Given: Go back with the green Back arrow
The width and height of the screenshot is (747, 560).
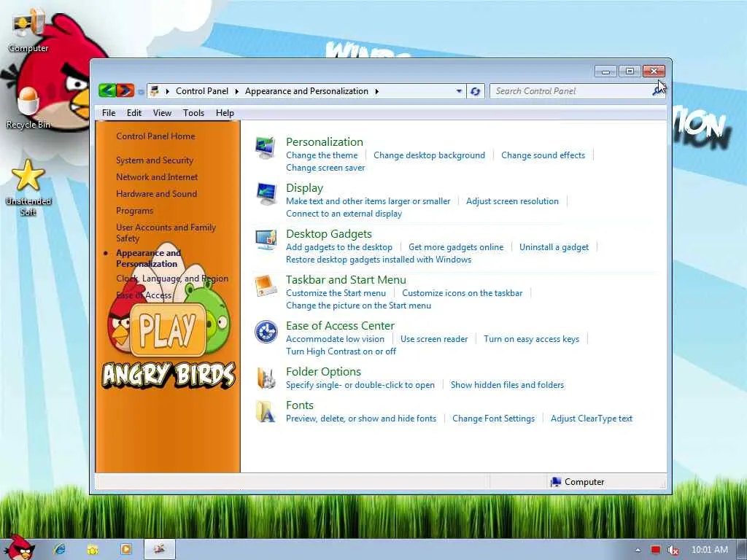Looking at the screenshot, I should coord(108,90).
